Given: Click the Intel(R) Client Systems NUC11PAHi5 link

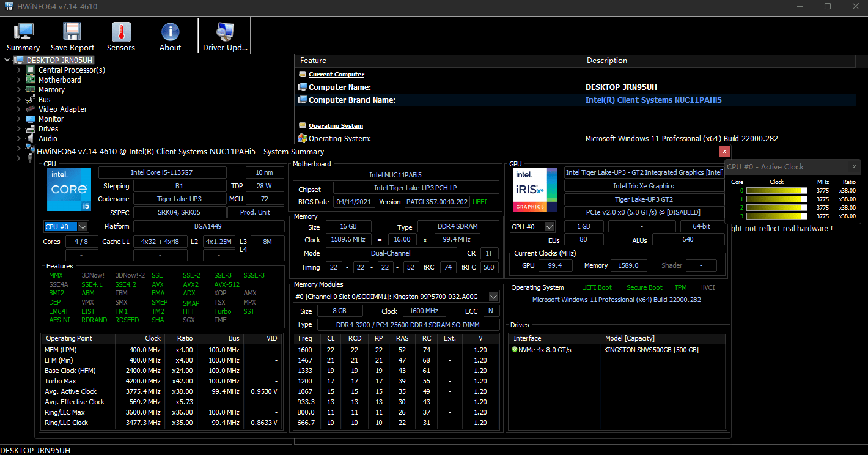Looking at the screenshot, I should pyautogui.click(x=653, y=100).
